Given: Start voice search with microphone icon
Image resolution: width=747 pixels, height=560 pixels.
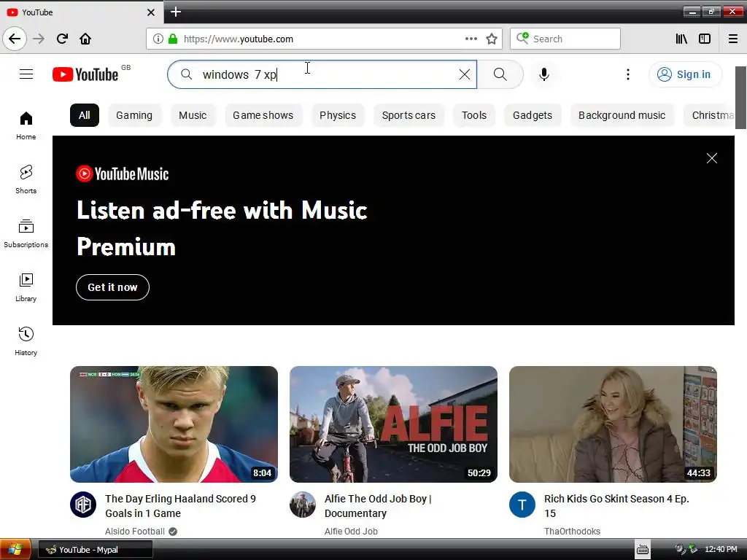Looking at the screenshot, I should click(544, 74).
